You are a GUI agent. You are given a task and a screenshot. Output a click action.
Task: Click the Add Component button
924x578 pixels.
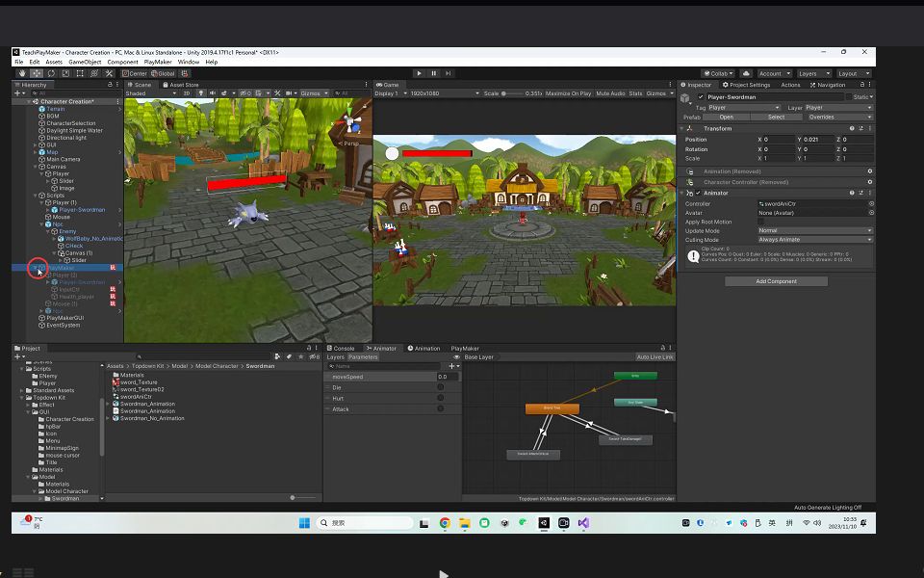coord(776,281)
